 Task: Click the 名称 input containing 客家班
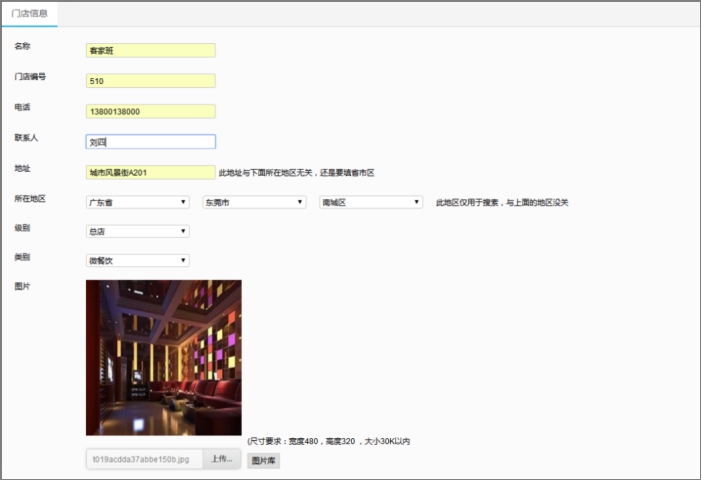point(150,51)
